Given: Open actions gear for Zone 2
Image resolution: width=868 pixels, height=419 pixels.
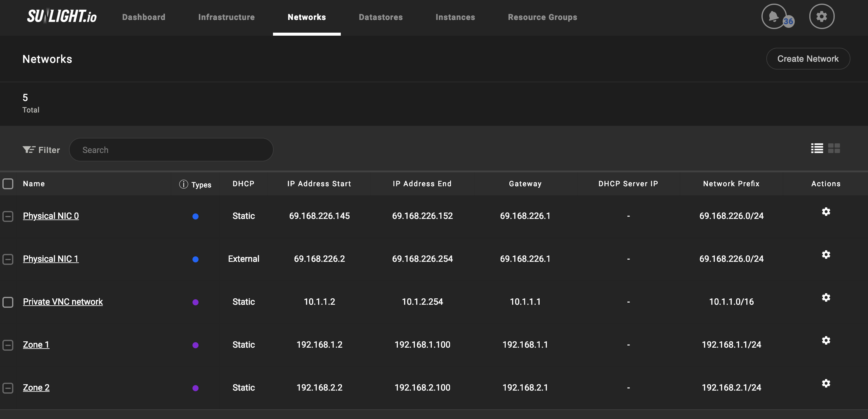Looking at the screenshot, I should [x=826, y=383].
